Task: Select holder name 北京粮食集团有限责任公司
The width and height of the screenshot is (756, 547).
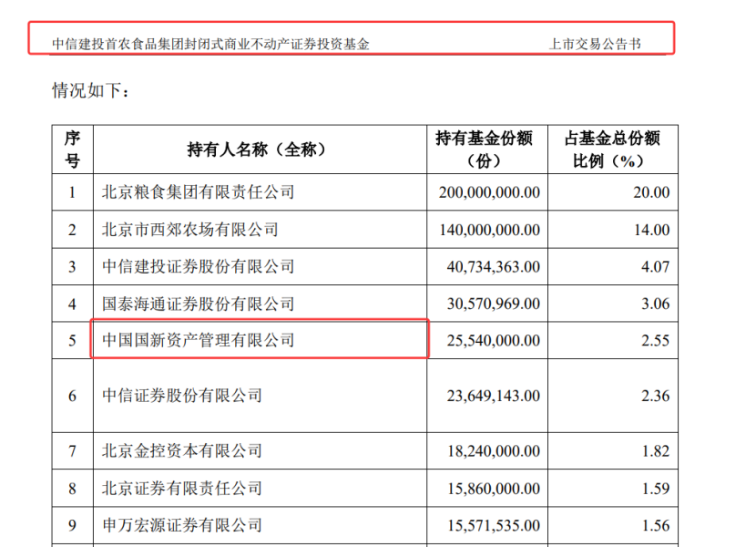Action: pos(199,192)
